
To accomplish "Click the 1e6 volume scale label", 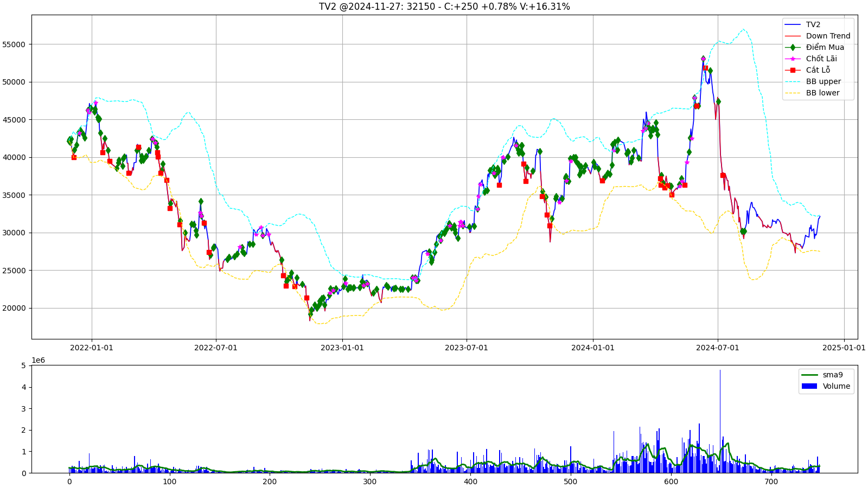I will pyautogui.click(x=39, y=360).
